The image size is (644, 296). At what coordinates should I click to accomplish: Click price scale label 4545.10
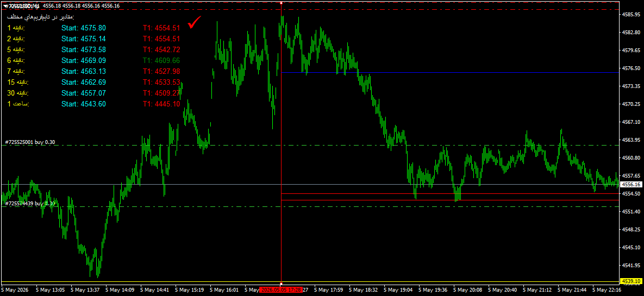[x=630, y=247]
